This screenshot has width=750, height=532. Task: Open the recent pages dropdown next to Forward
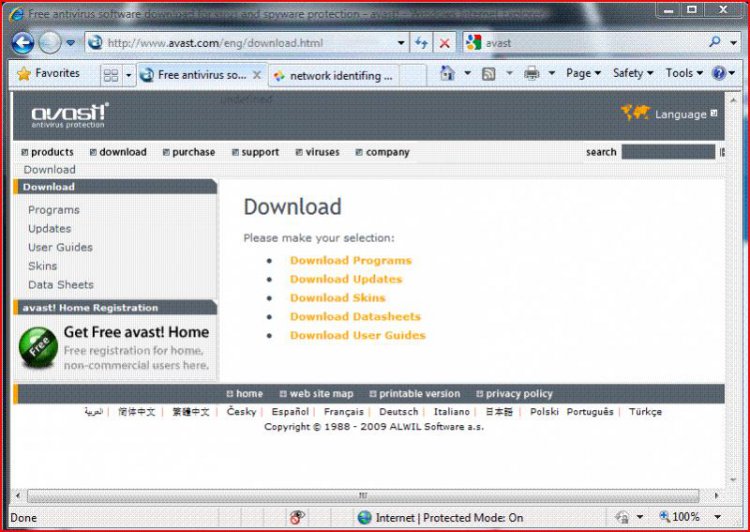pyautogui.click(x=70, y=43)
